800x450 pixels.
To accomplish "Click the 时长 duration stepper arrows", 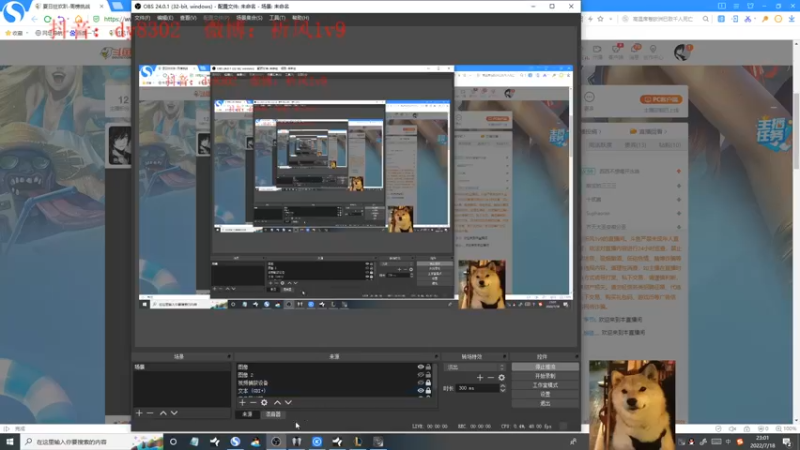I will [x=503, y=388].
